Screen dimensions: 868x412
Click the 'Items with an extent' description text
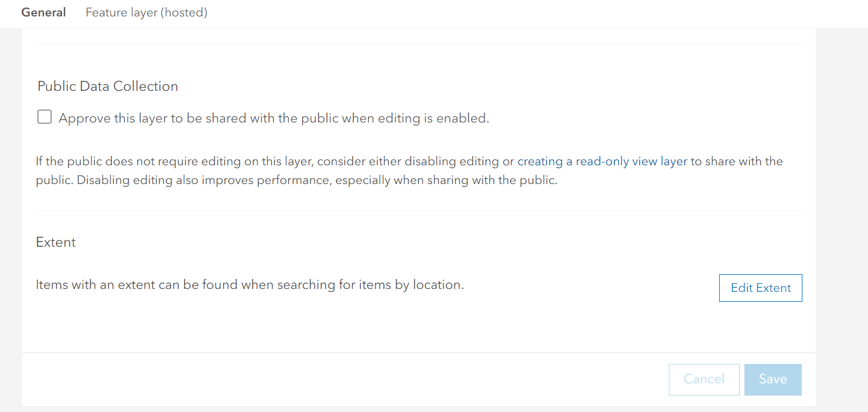[250, 285]
